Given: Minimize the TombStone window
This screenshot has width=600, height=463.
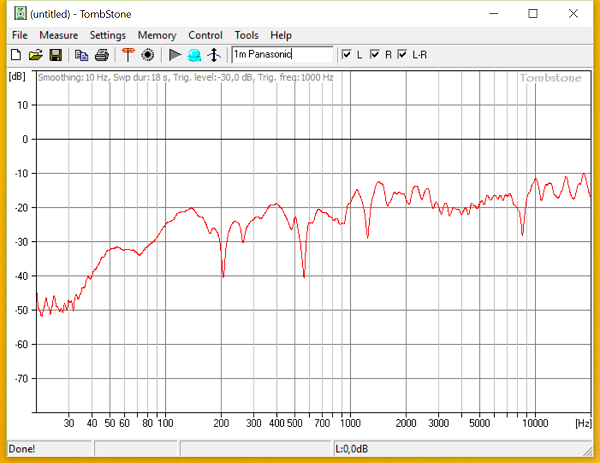Looking at the screenshot, I should pyautogui.click(x=494, y=14).
